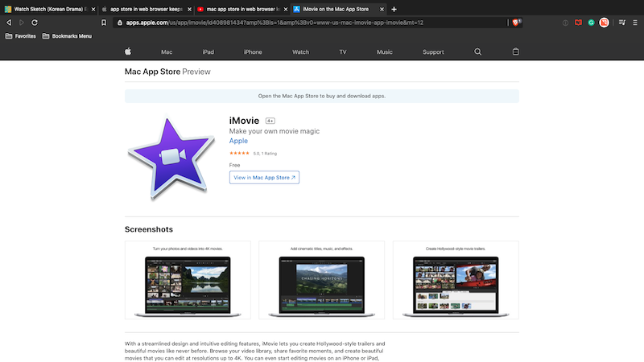Viewport: 644px width, 362px height.
Task: Open the Mac navigation item
Action: click(x=167, y=52)
